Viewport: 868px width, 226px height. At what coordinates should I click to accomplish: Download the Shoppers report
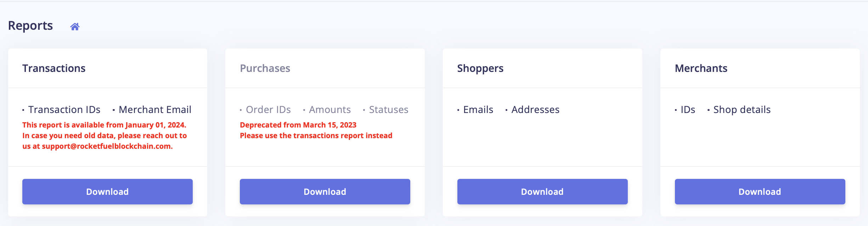542,192
